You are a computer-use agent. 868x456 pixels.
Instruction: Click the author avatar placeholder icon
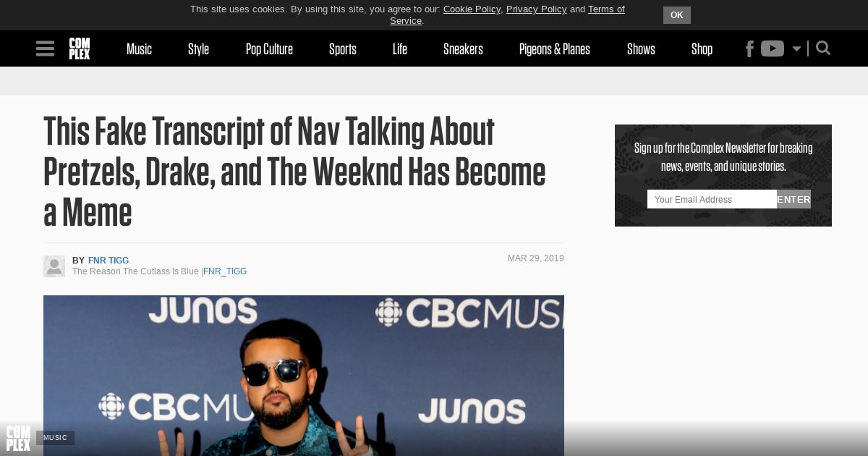[x=54, y=266]
